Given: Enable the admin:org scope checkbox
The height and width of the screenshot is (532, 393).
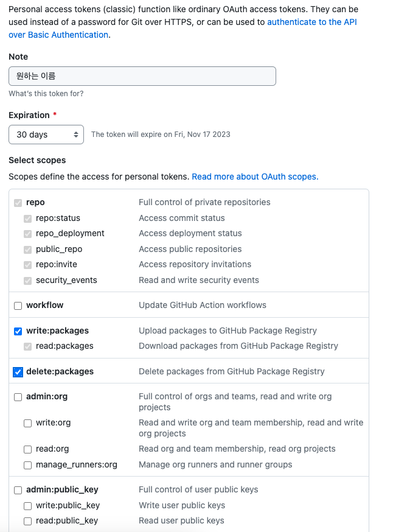Looking at the screenshot, I should [18, 397].
